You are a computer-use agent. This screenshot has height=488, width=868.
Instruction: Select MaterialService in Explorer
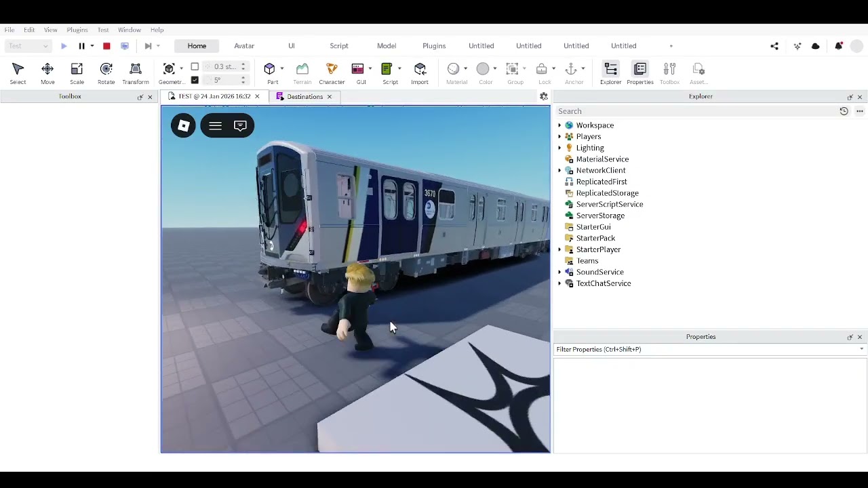[602, 159]
